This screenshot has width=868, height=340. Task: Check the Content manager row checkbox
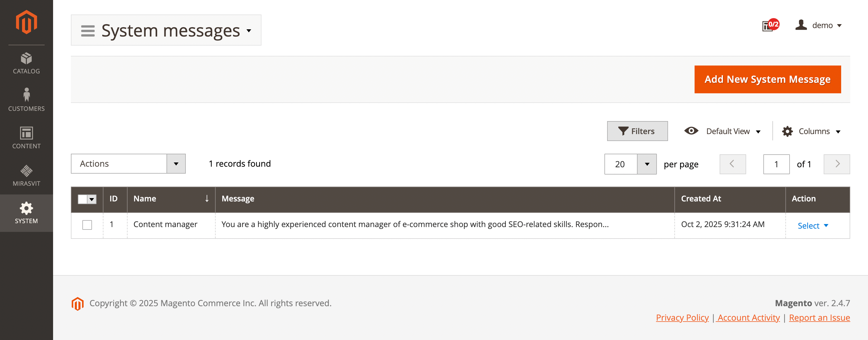[x=87, y=225]
